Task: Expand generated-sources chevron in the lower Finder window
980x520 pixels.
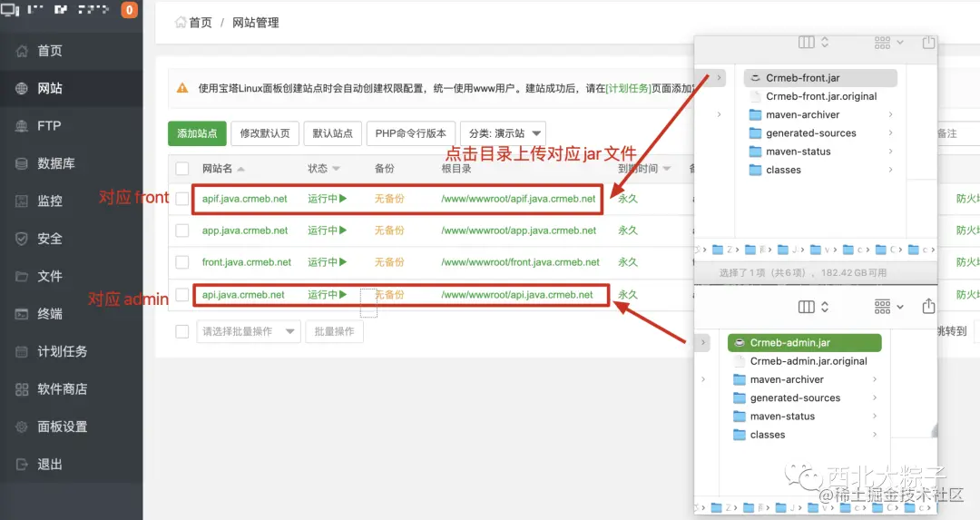Action: [875, 397]
